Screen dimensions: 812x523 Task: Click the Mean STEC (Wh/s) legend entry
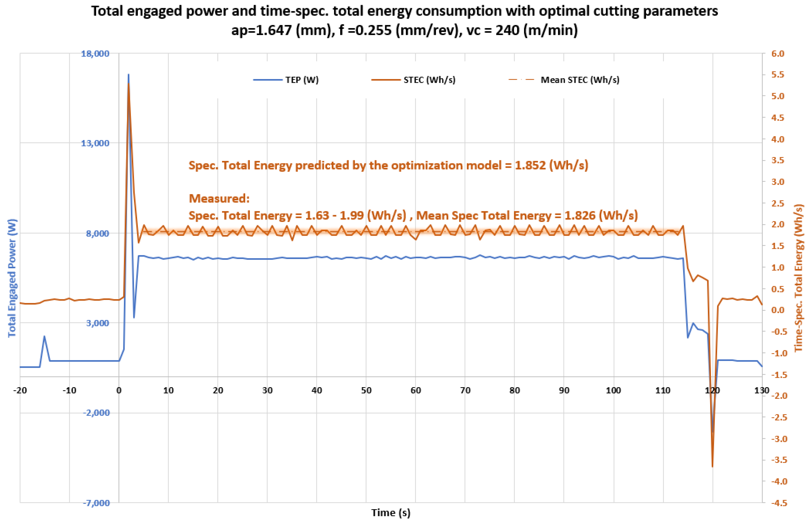click(580, 80)
